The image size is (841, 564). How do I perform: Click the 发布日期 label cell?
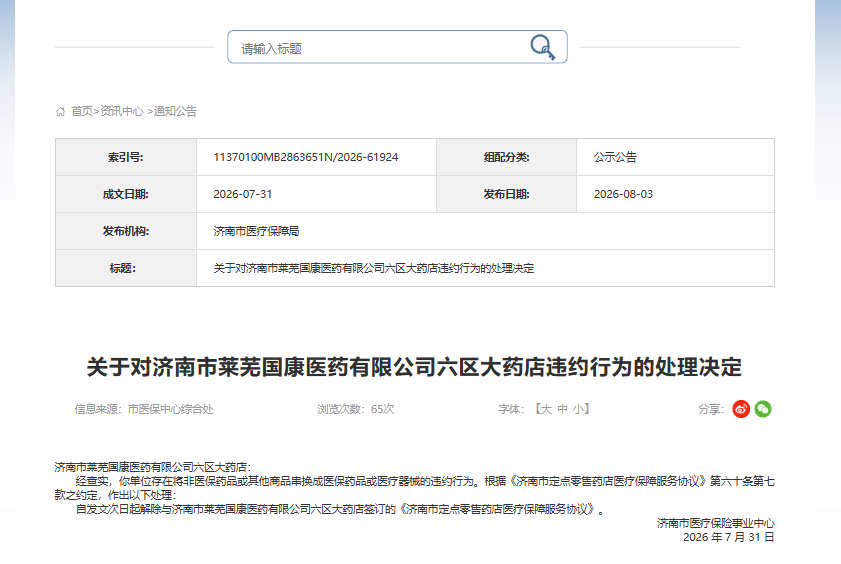click(x=506, y=194)
